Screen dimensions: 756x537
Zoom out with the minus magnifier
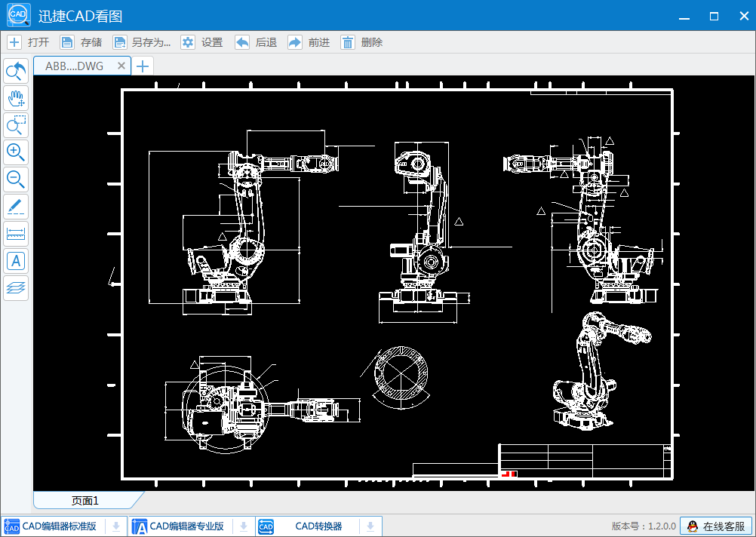pyautogui.click(x=16, y=180)
